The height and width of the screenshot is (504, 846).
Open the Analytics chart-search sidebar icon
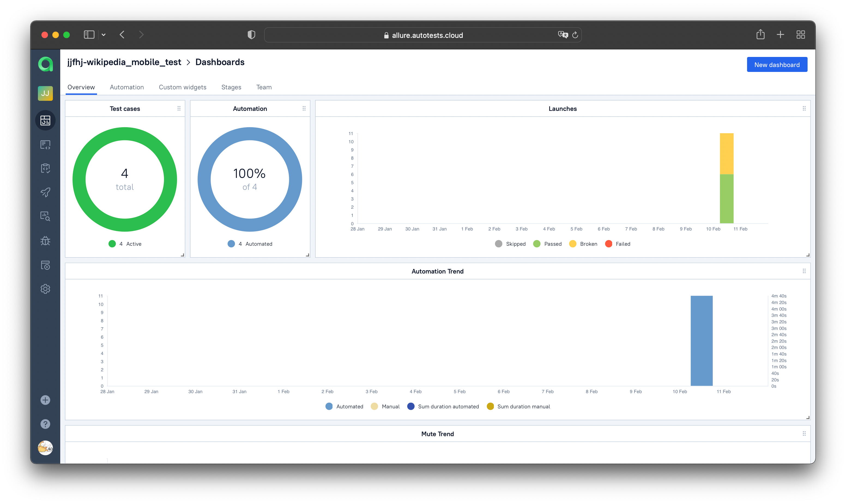tap(45, 216)
